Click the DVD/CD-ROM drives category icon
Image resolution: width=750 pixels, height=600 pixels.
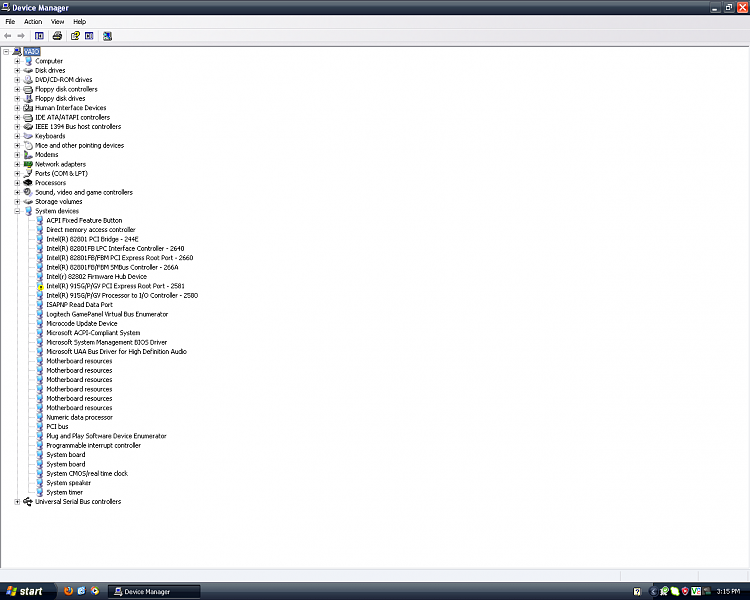pos(28,80)
